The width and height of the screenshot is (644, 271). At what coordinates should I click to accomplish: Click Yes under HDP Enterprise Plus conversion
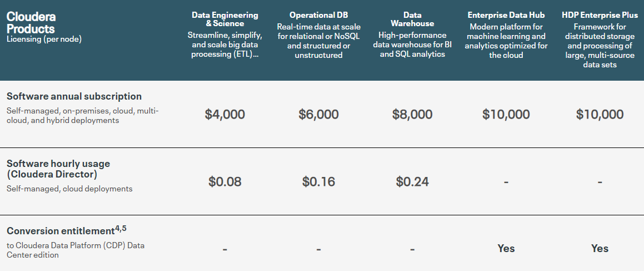[600, 248]
